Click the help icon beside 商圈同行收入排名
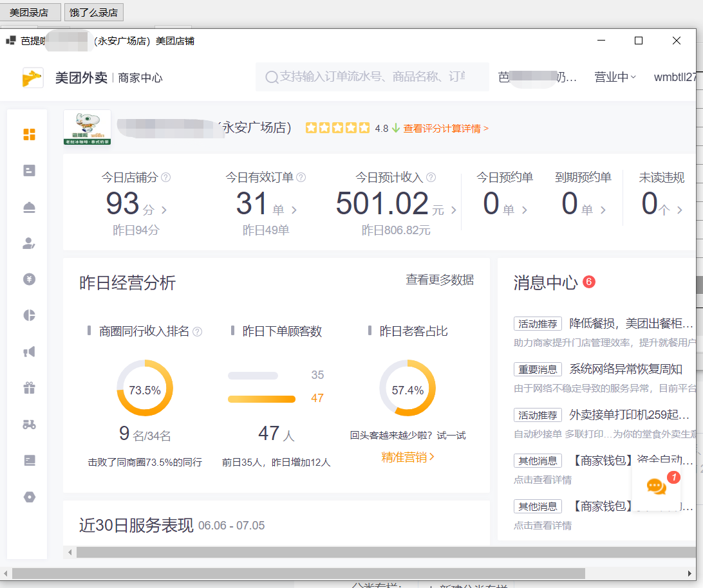 pyautogui.click(x=197, y=332)
